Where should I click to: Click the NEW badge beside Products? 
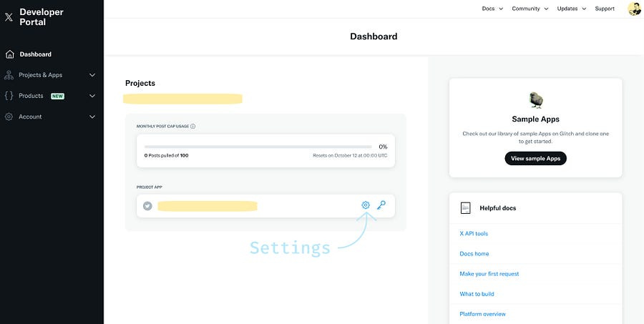(57, 96)
